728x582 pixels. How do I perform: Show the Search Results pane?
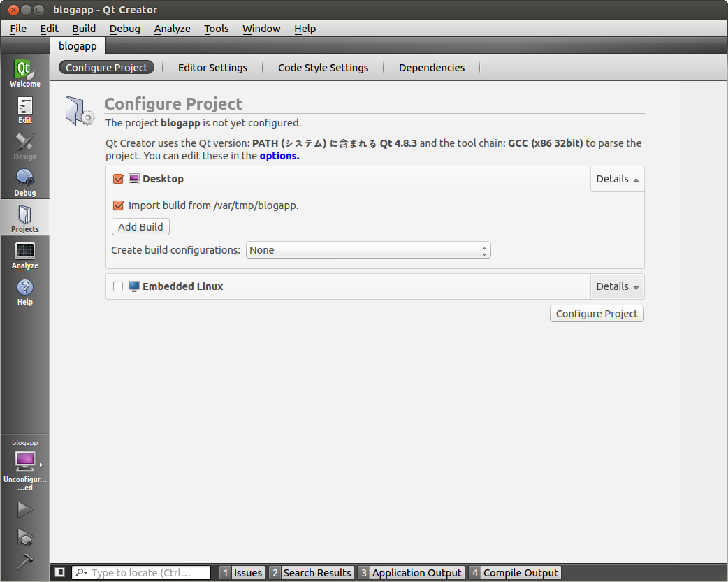(x=311, y=573)
